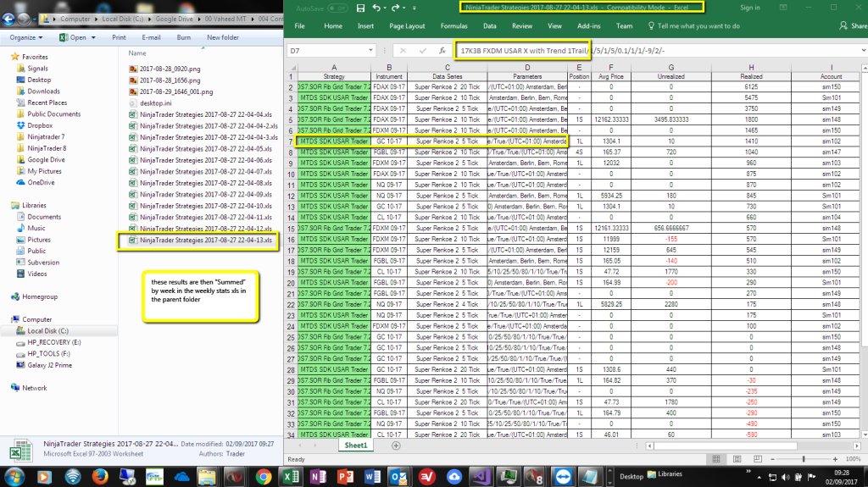Save the workbook using the Save icon
The height and width of the screenshot is (487, 868).
(x=360, y=8)
